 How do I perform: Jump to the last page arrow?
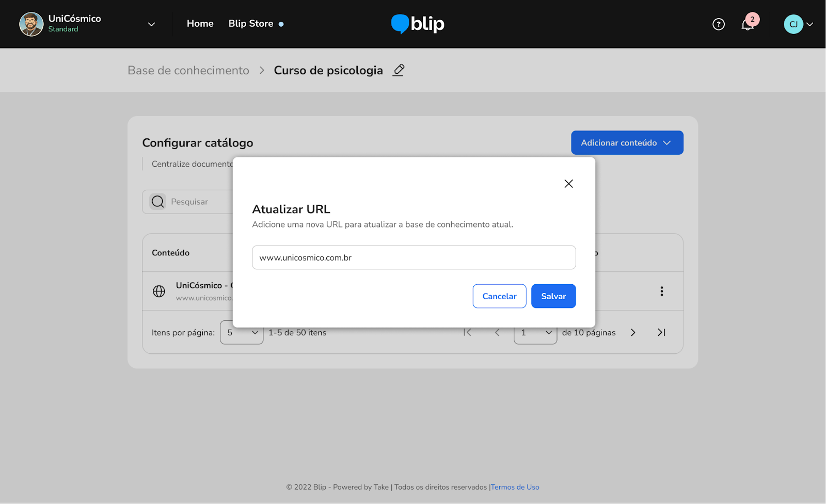661,333
